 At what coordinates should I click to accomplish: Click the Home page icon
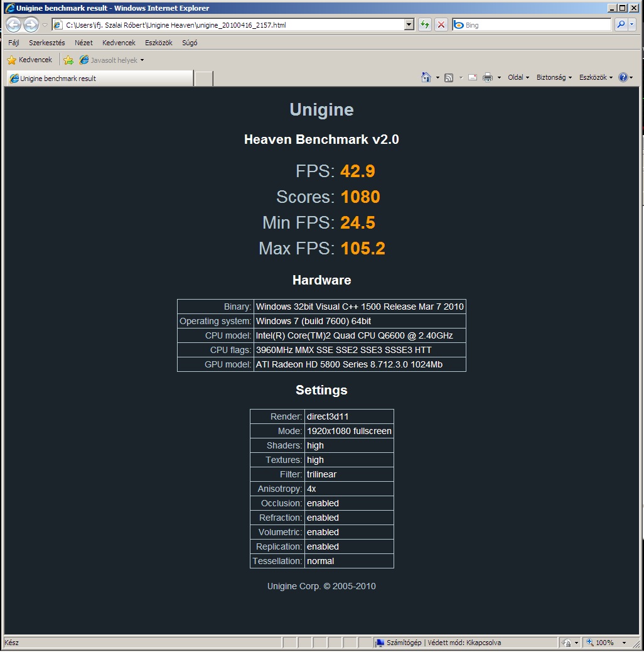pyautogui.click(x=426, y=77)
